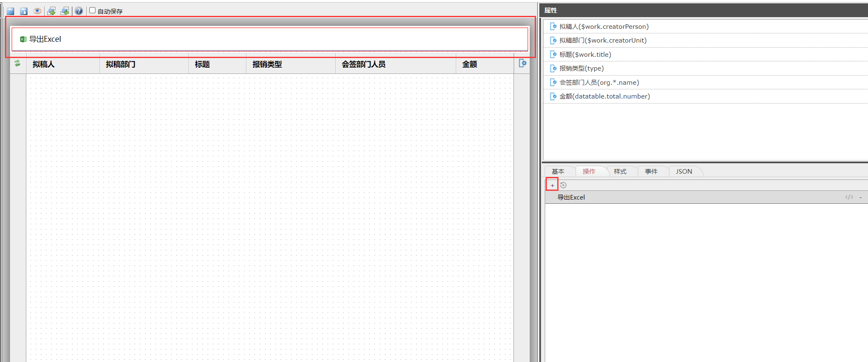Click the column icon beside 会签部门人员(org.*.name)
The height and width of the screenshot is (362, 868).
tap(553, 82)
